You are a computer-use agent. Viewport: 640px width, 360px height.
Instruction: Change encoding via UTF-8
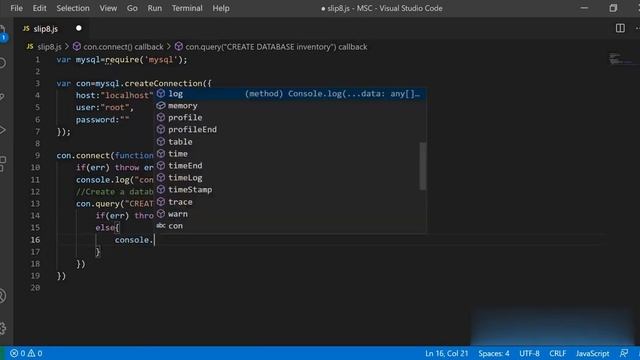pos(529,353)
